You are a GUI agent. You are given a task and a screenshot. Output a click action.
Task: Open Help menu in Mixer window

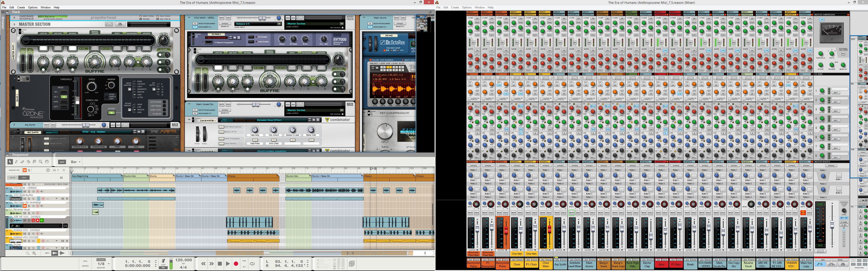tap(491, 7)
